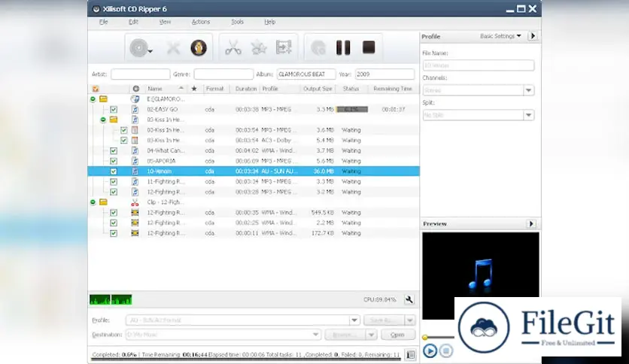Click the Remove (X) toolbar icon
Viewport: 629px width, 364px height.
tap(173, 48)
